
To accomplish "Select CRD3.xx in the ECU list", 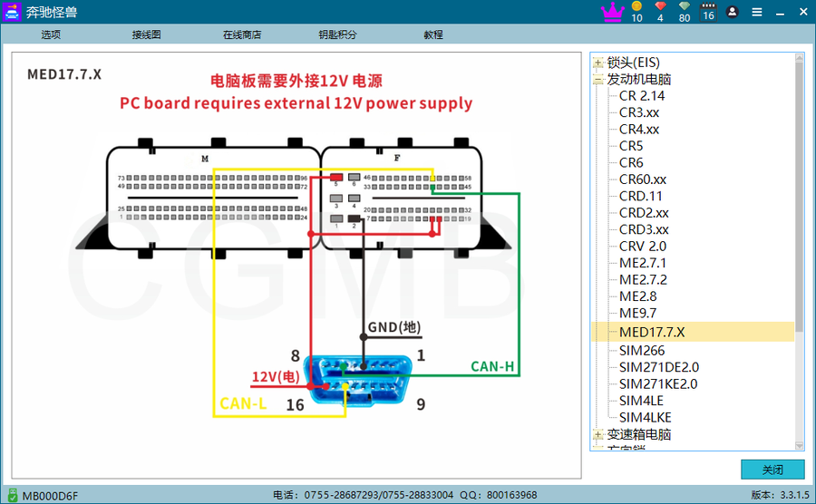I will (644, 229).
